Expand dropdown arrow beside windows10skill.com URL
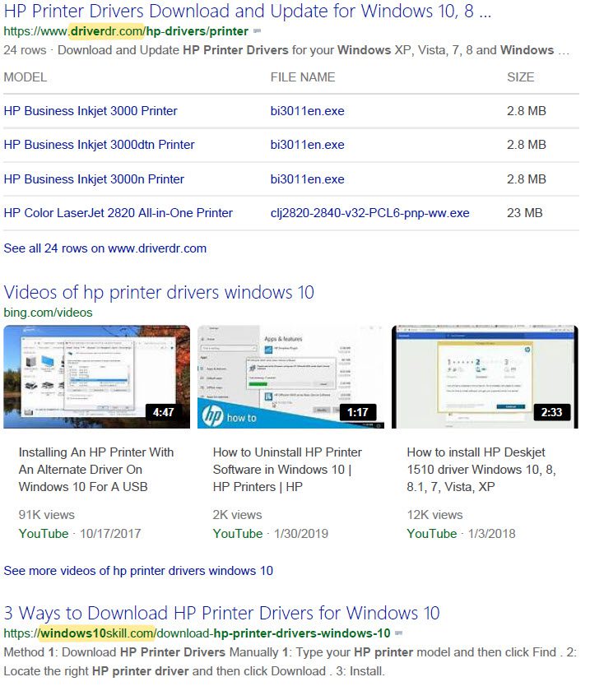This screenshot has height=700, width=590. point(399,633)
